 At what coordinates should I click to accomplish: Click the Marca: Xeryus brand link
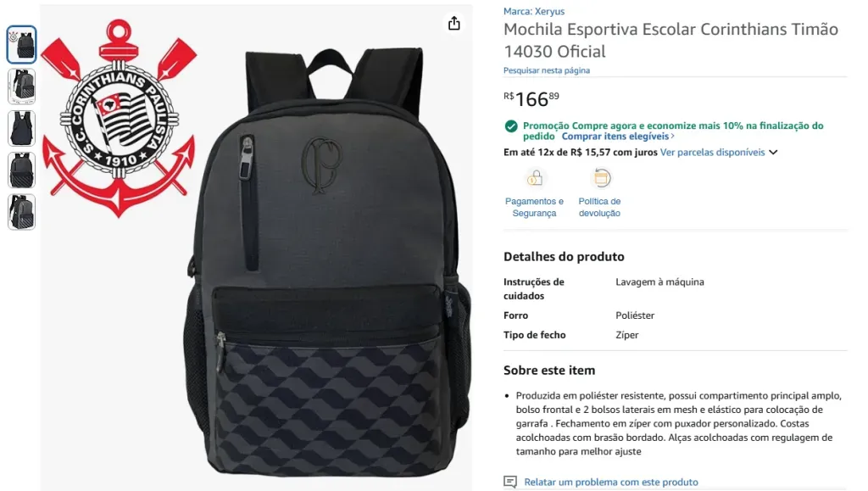point(534,11)
